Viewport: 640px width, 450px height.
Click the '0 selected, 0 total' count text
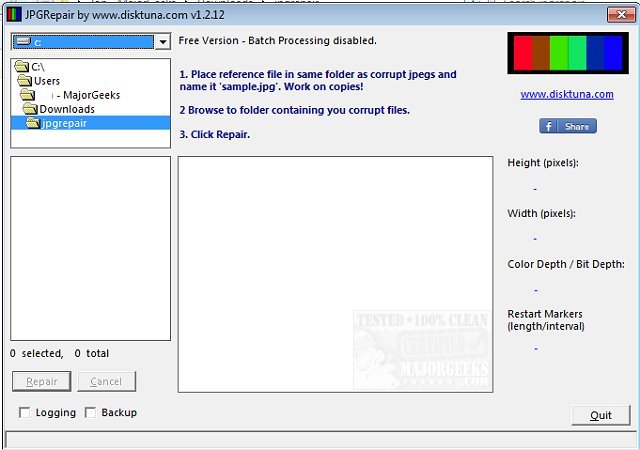[x=60, y=353]
